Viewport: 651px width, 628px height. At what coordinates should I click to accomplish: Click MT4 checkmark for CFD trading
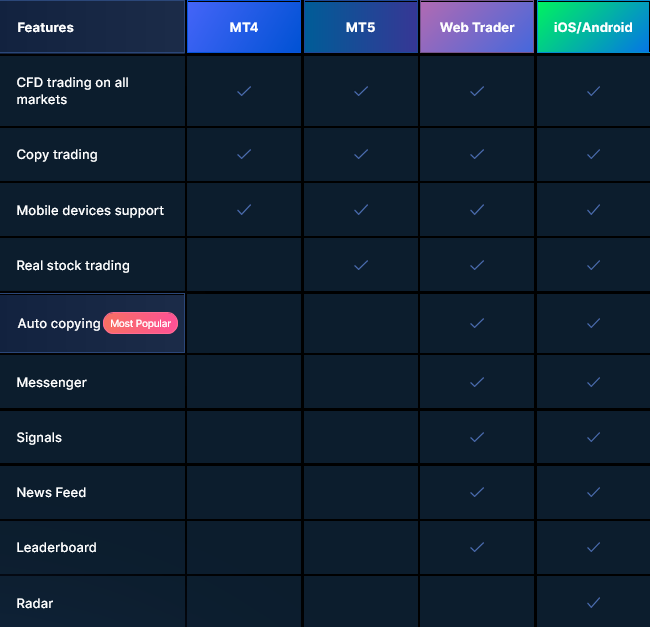243,91
